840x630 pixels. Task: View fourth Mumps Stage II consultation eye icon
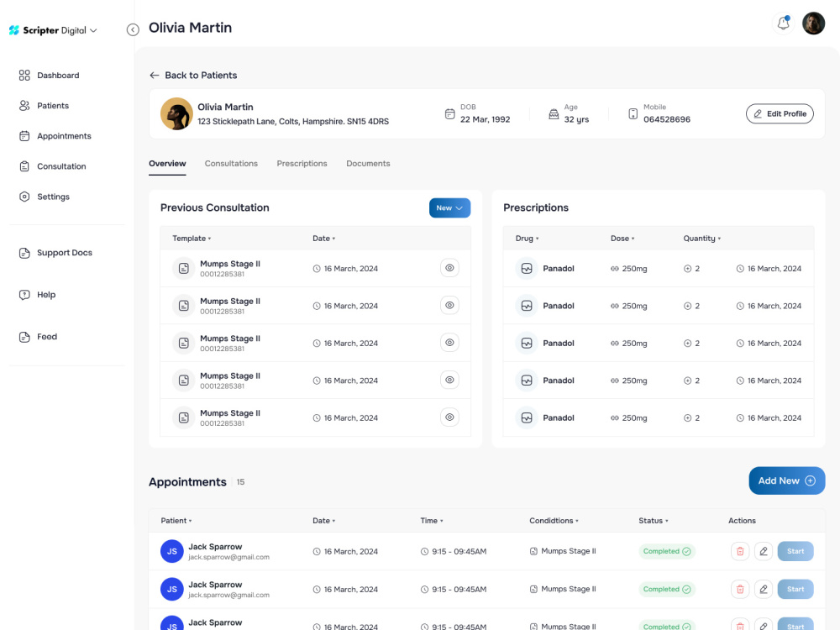tap(449, 380)
